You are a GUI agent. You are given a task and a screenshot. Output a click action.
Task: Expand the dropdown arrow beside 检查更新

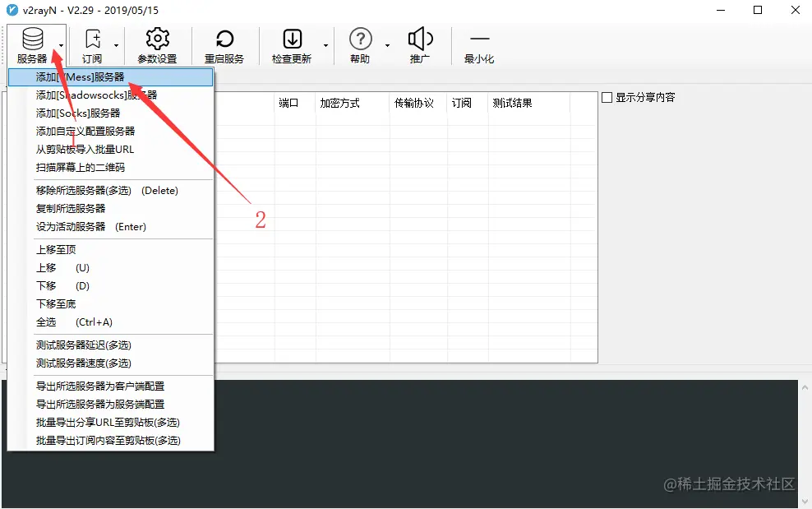coord(325,45)
